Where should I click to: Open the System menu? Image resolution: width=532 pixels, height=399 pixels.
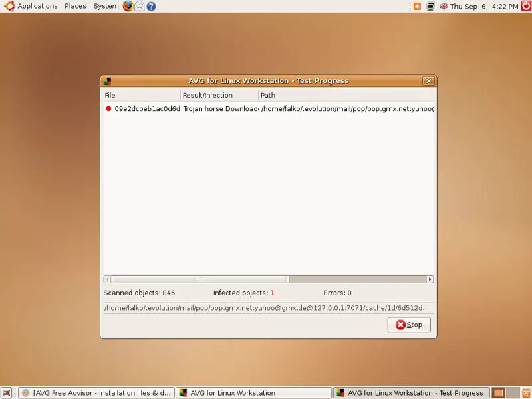pos(106,6)
